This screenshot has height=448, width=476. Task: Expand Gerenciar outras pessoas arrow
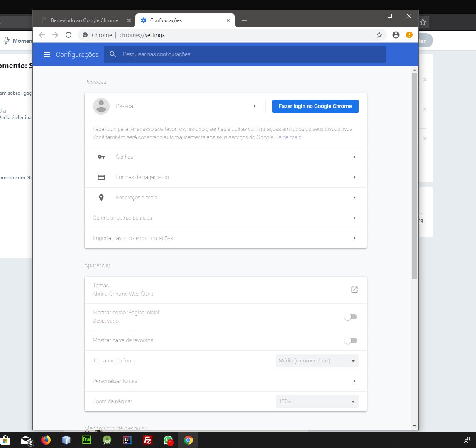354,218
